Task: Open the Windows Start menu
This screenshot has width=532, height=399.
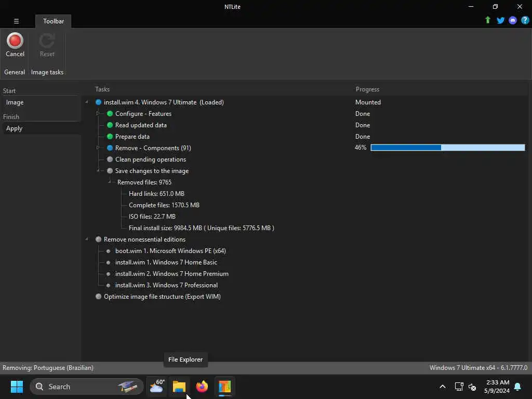Action: click(x=17, y=387)
